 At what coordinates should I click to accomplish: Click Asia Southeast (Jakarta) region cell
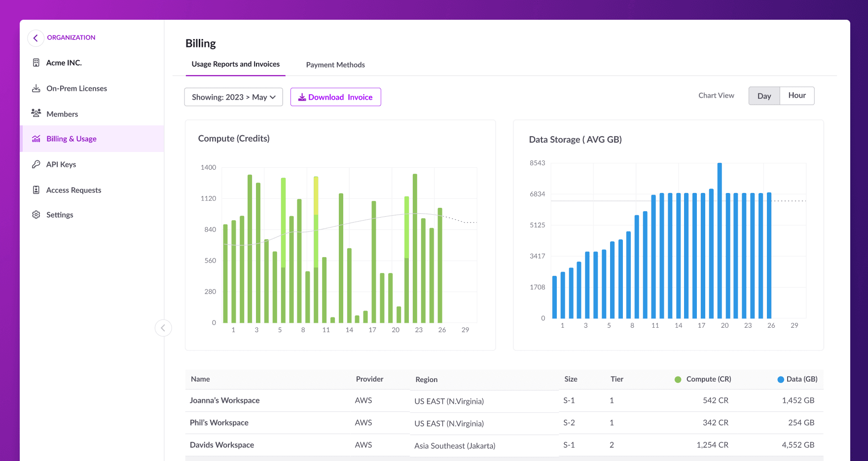(x=455, y=446)
